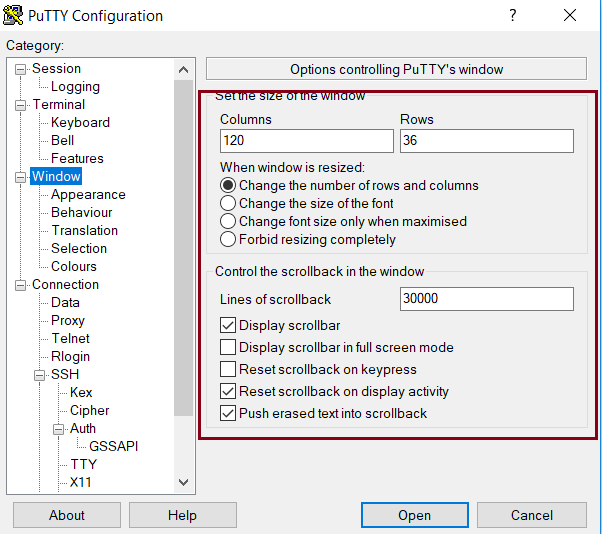Close the PuTTY Configuration dialog
Image resolution: width=602 pixels, height=534 pixels.
[570, 15]
